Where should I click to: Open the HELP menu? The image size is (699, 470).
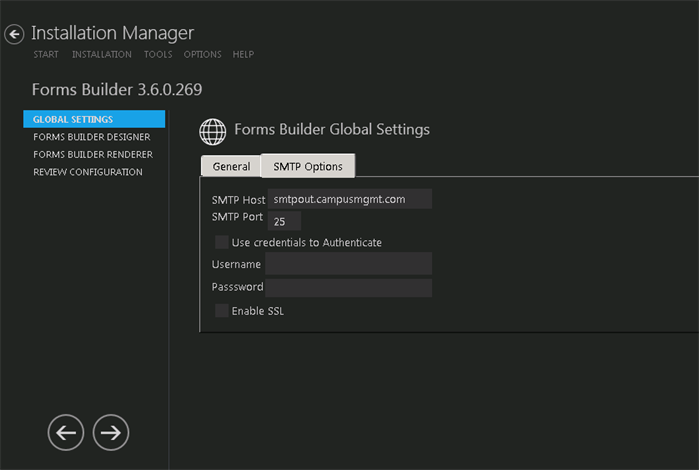tap(243, 54)
